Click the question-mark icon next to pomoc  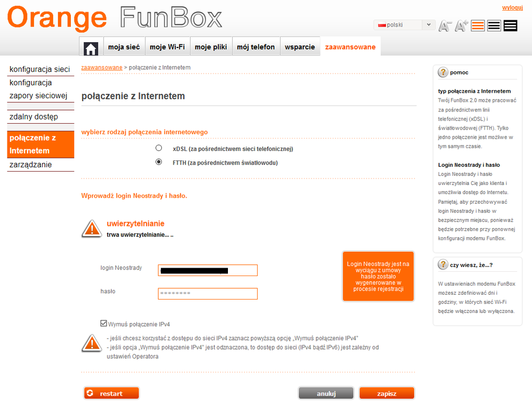tap(442, 72)
